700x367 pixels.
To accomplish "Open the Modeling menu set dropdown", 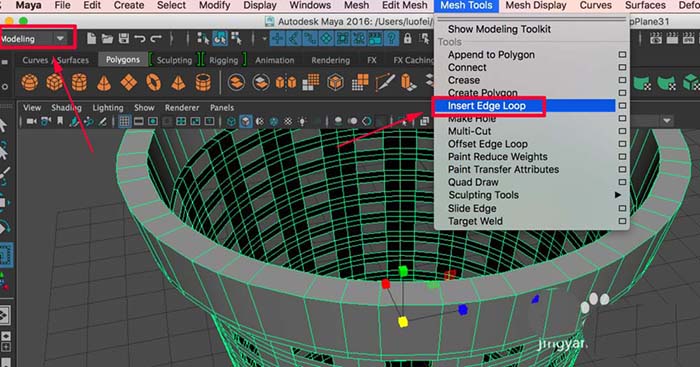I will coord(33,39).
